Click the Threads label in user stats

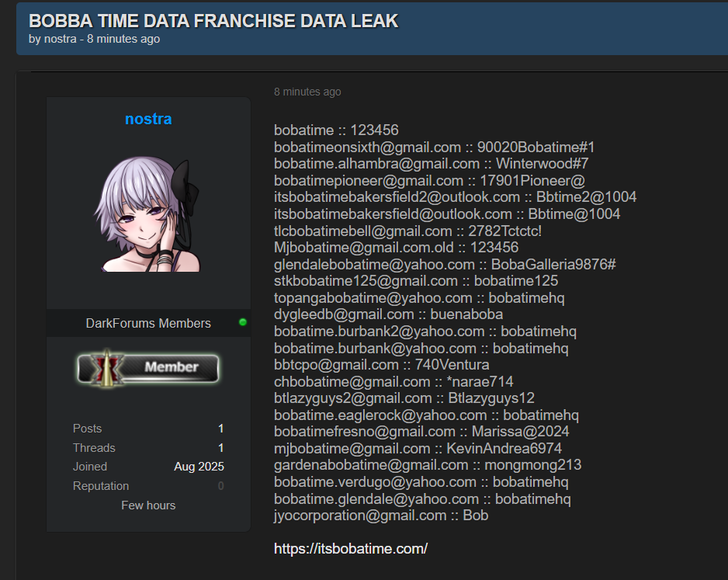(94, 448)
